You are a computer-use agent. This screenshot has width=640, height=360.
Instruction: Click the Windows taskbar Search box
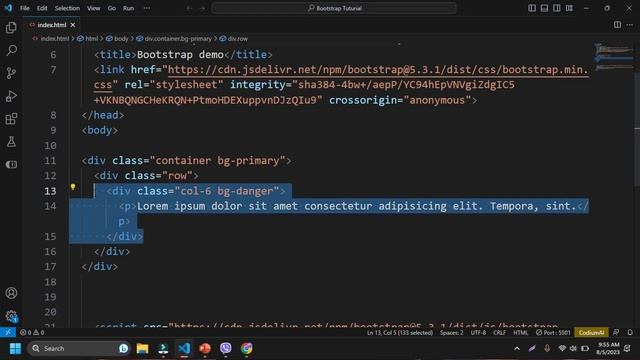(78, 348)
